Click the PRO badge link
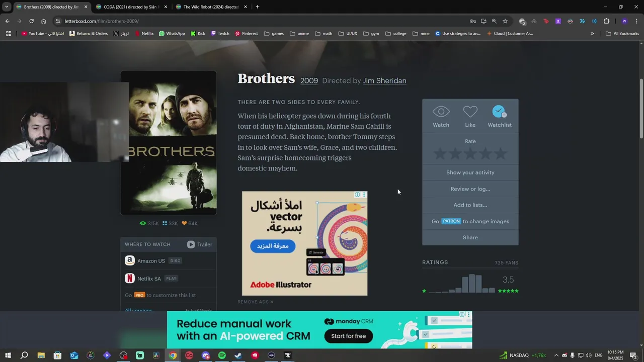The width and height of the screenshot is (644, 362). tap(139, 295)
